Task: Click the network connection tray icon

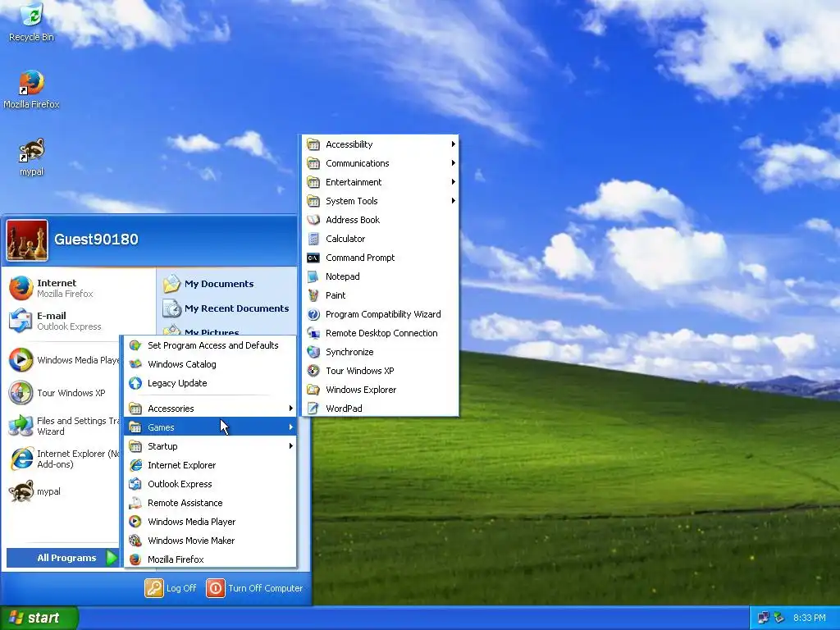Action: point(764,618)
